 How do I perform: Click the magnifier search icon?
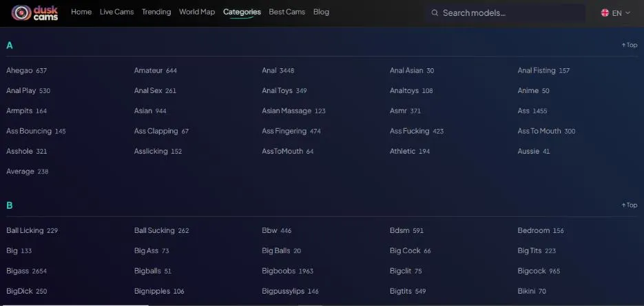tap(435, 12)
